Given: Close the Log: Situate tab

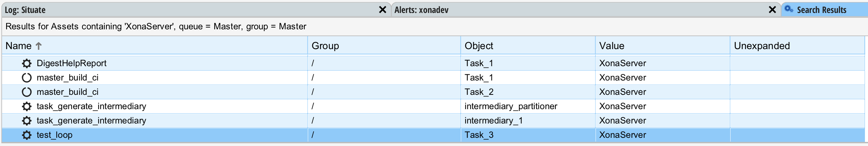Looking at the screenshot, I should [x=382, y=10].
